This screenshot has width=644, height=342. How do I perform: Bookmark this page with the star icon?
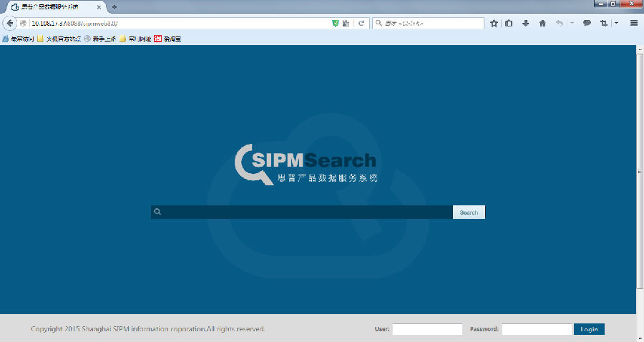pos(494,24)
